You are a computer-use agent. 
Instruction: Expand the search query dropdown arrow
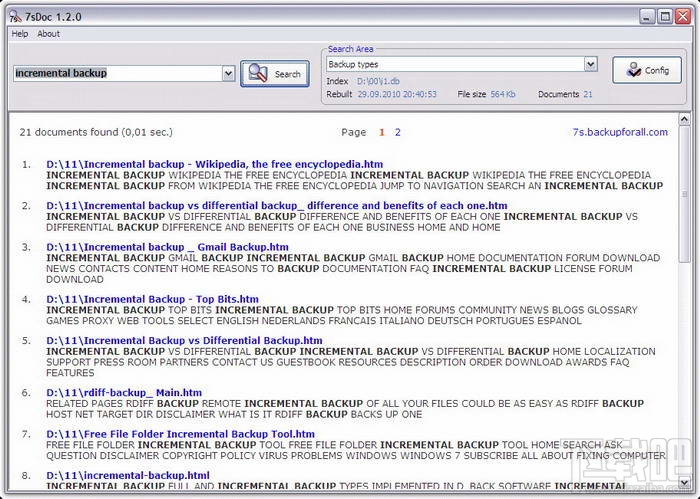(228, 73)
